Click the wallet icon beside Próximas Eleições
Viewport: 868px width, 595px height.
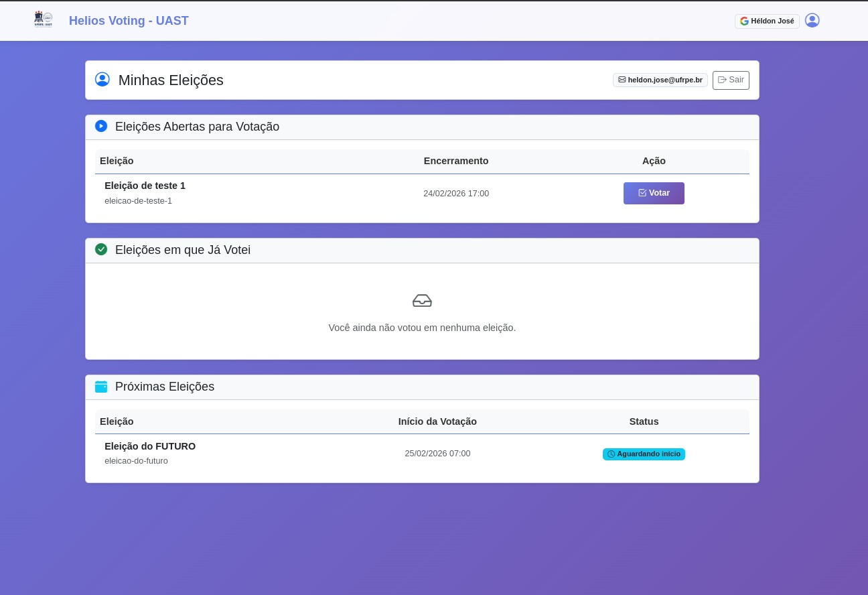pyautogui.click(x=101, y=387)
